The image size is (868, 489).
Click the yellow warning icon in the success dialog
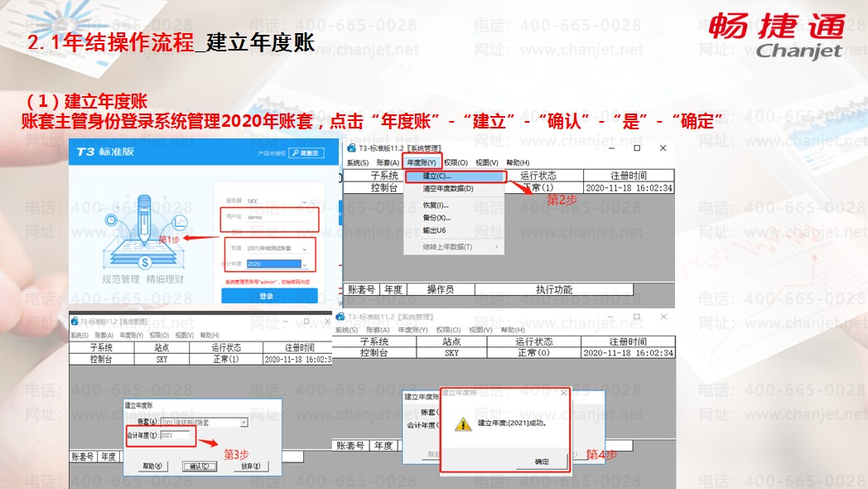(x=463, y=424)
